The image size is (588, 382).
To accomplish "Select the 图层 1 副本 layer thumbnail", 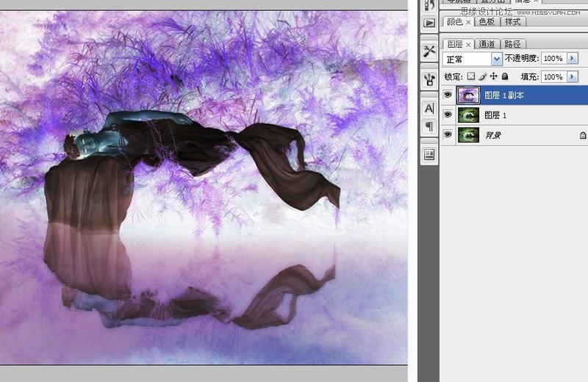I will tap(468, 95).
